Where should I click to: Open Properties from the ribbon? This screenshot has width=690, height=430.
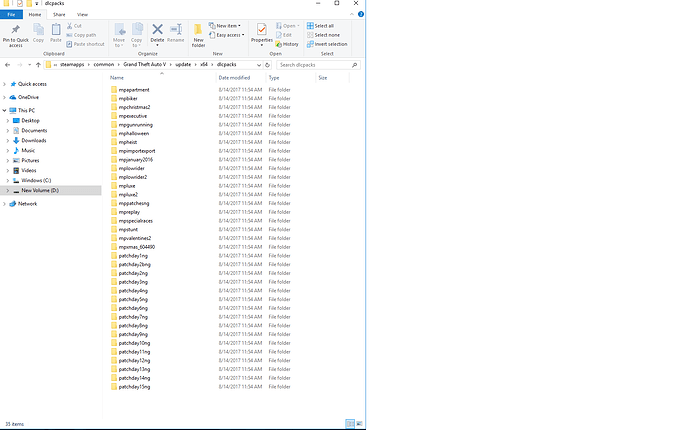point(261,34)
